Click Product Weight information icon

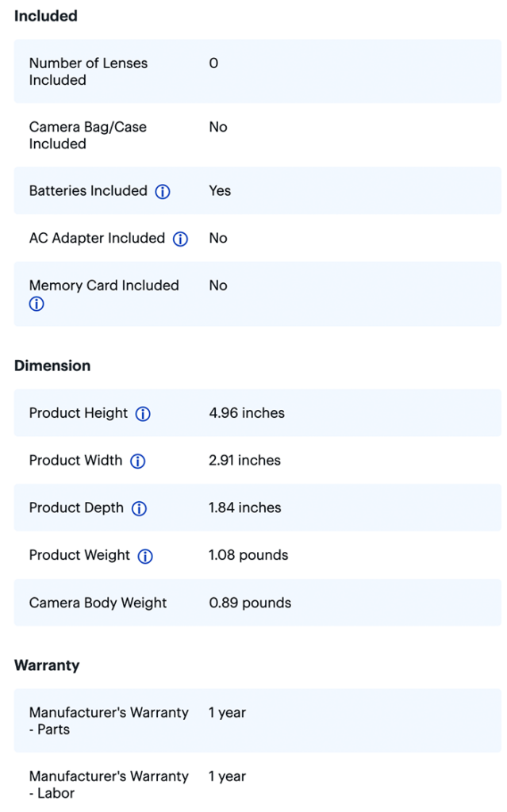pyautogui.click(x=145, y=556)
